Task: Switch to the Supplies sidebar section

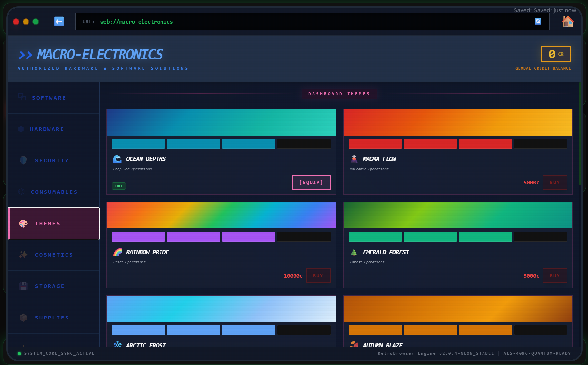Action: coord(51,318)
